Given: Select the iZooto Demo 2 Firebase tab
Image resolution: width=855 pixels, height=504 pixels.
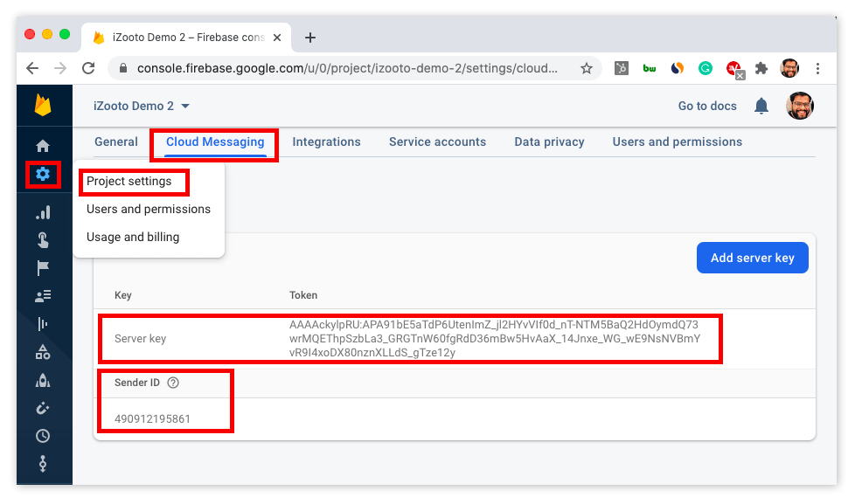Looking at the screenshot, I should tap(187, 38).
